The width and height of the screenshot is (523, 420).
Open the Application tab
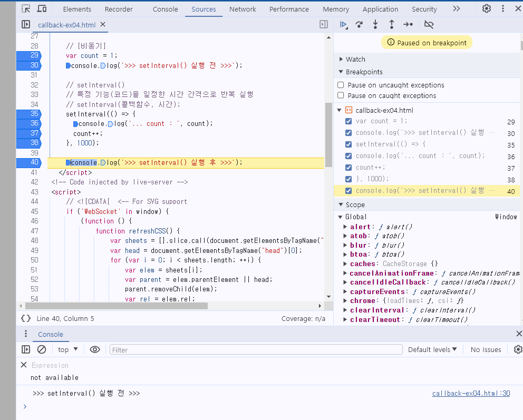click(x=380, y=9)
